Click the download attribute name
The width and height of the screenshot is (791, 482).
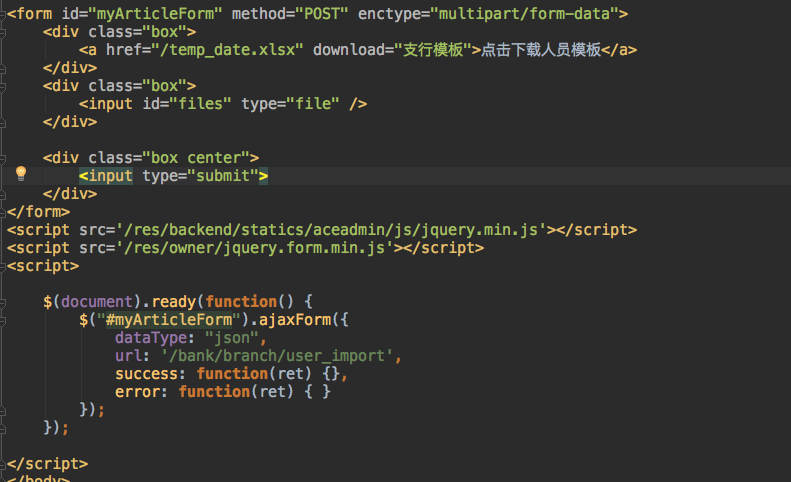pyautogui.click(x=349, y=49)
